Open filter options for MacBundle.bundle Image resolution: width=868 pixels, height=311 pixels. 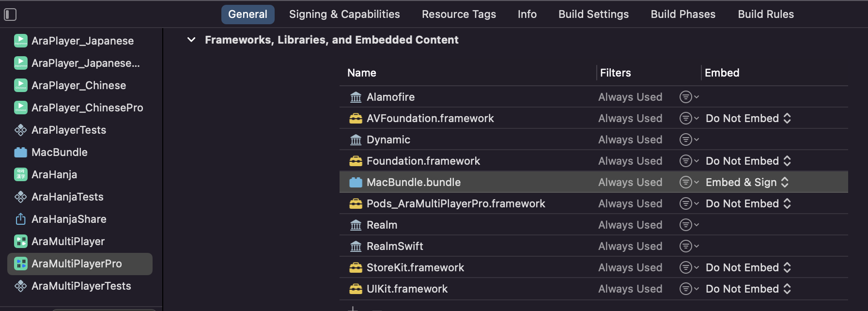point(689,182)
